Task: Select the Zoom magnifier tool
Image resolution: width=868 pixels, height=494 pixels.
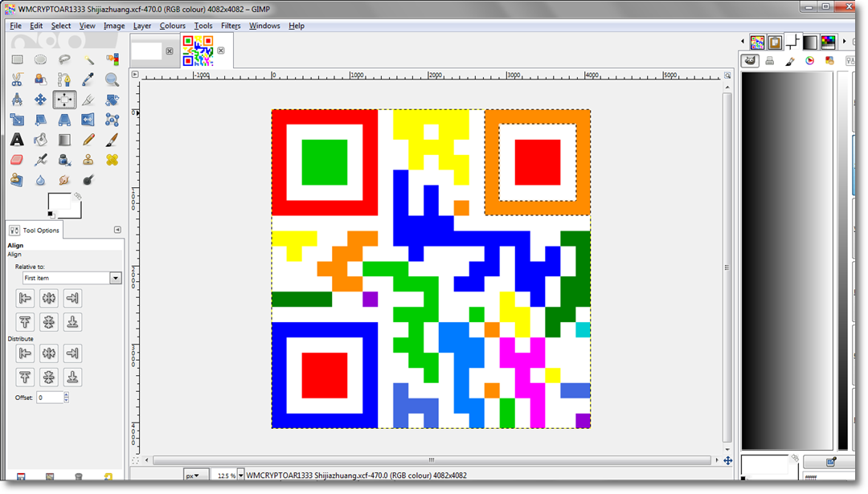Action: 112,80
